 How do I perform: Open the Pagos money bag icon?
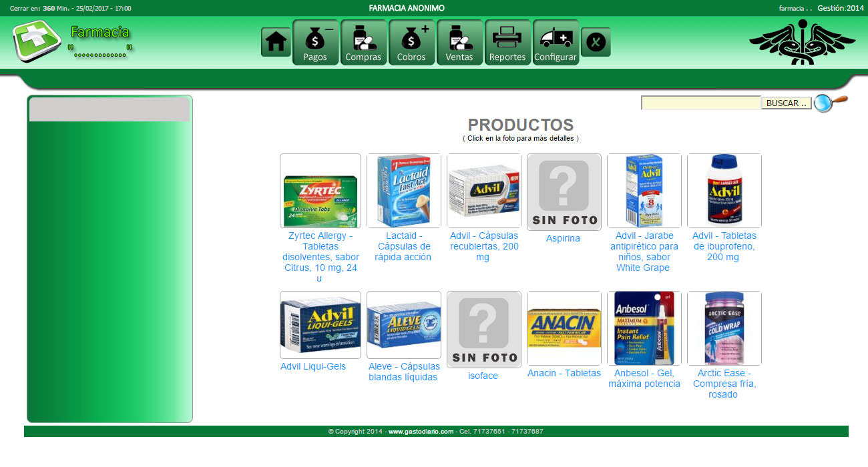pyautogui.click(x=315, y=43)
